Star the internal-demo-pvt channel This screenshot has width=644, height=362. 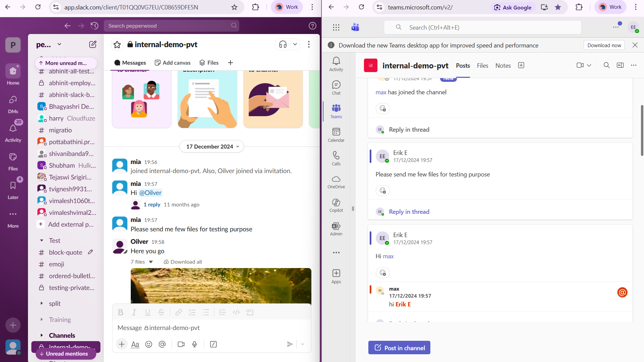117,44
